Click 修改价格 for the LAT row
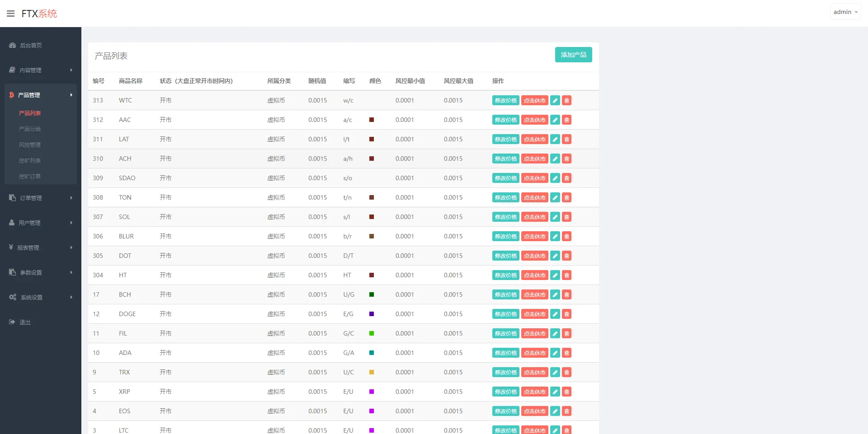 (505, 140)
